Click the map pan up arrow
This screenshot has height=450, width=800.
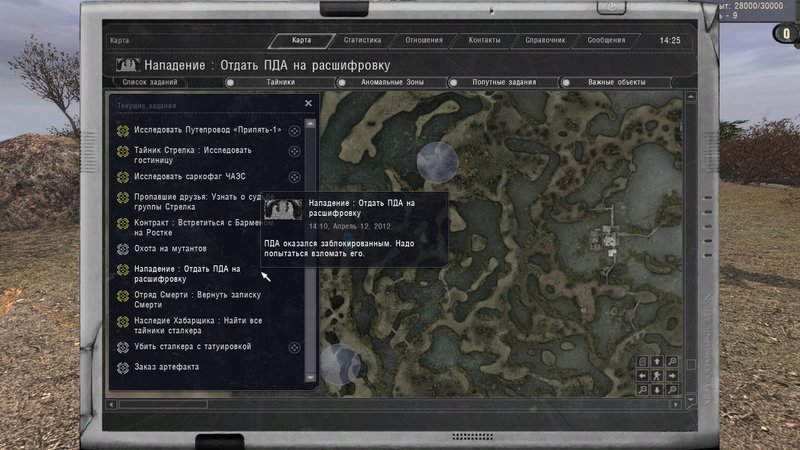click(657, 361)
